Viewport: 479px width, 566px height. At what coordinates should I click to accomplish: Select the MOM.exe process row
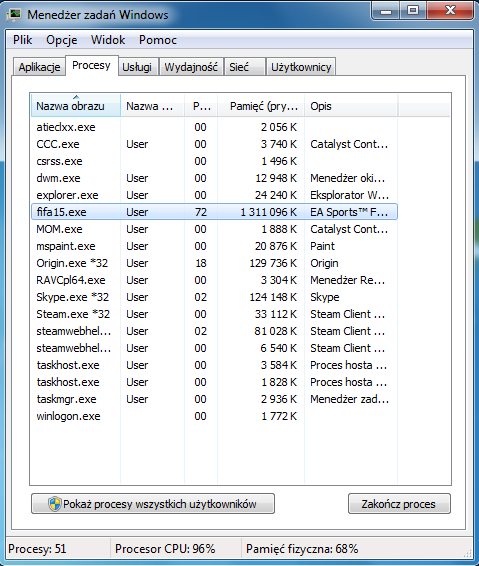pyautogui.click(x=214, y=229)
